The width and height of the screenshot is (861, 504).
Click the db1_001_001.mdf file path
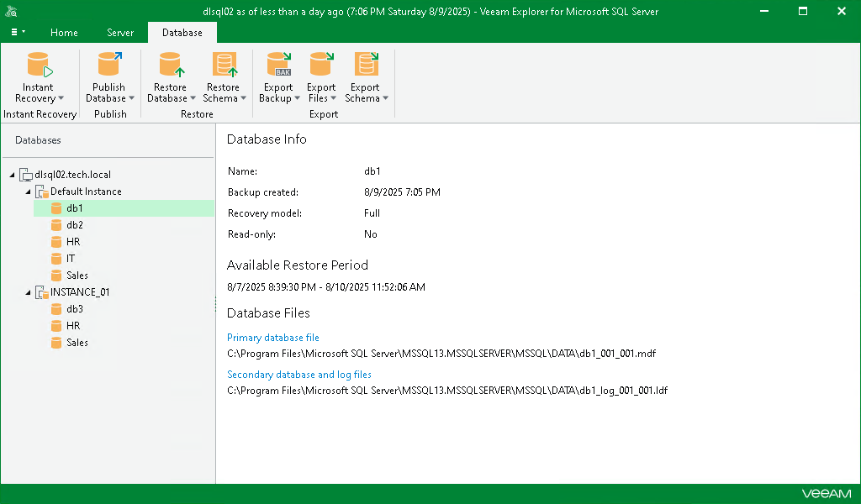tap(441, 354)
